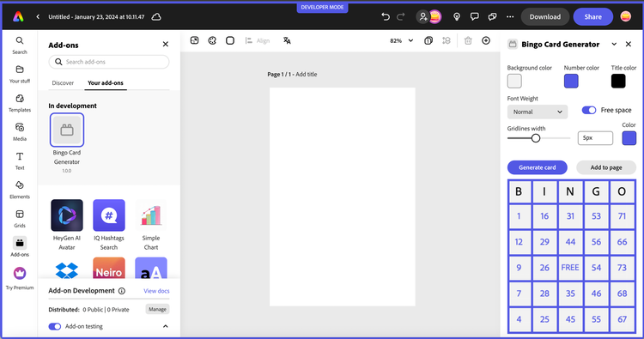Open the chat feedback icon
This screenshot has width=644, height=339.
click(x=492, y=17)
